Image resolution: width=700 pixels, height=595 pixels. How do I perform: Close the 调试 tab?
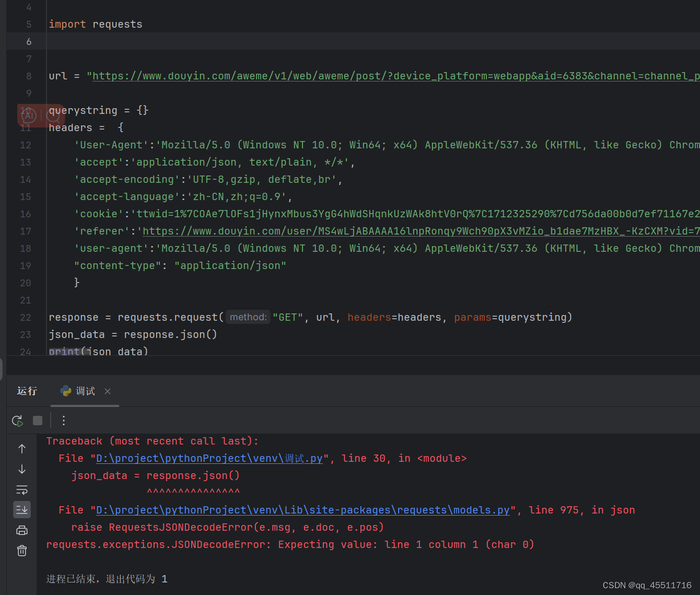[x=108, y=391]
